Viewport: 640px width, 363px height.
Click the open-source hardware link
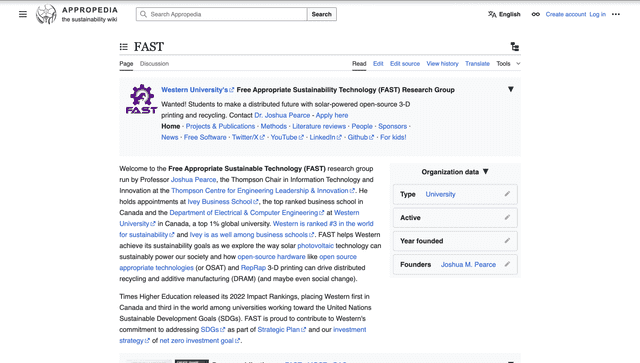pos(271,257)
